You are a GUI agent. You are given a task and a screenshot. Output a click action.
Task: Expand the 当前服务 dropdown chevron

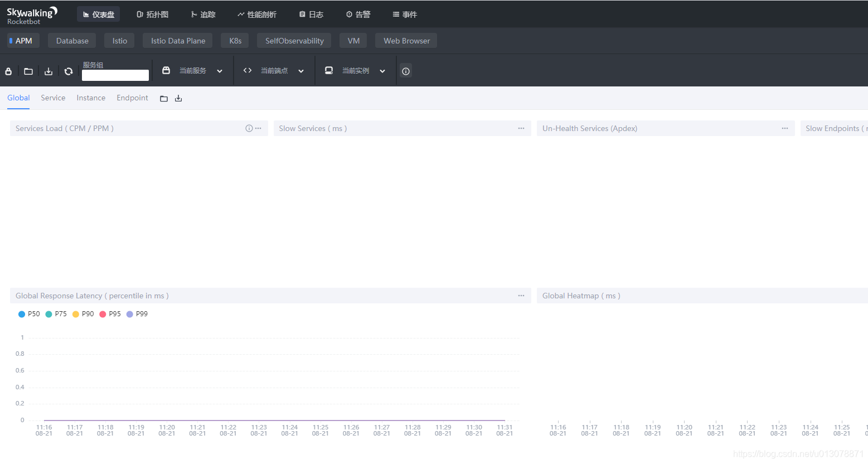pyautogui.click(x=220, y=71)
